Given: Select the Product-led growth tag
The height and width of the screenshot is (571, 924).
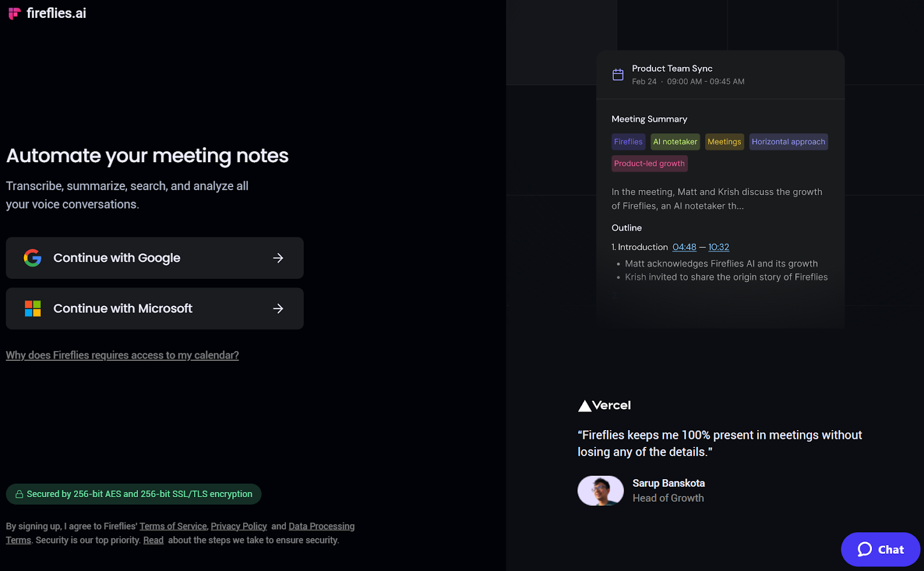Looking at the screenshot, I should click(x=650, y=164).
